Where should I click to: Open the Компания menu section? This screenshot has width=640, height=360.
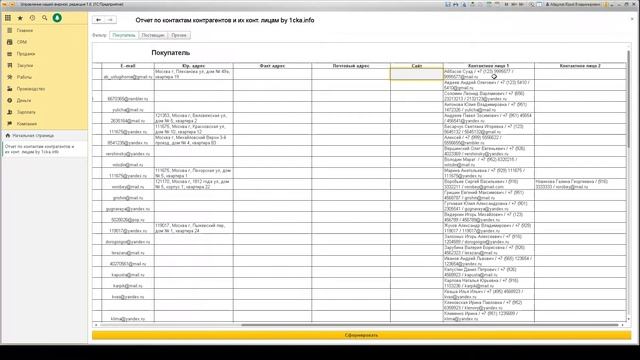tap(27, 124)
